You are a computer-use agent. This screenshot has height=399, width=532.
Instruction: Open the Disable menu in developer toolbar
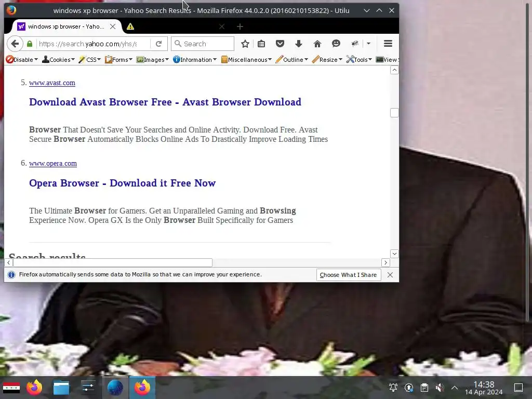coord(22,60)
